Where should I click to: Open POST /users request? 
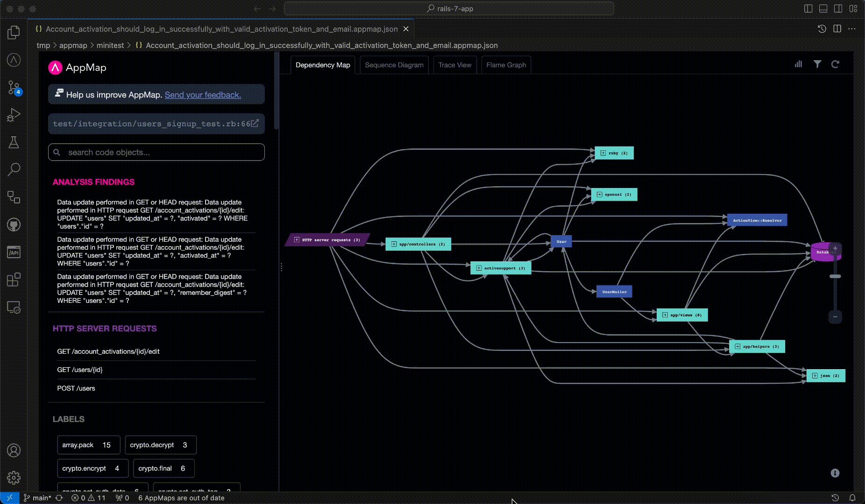[x=156, y=388]
